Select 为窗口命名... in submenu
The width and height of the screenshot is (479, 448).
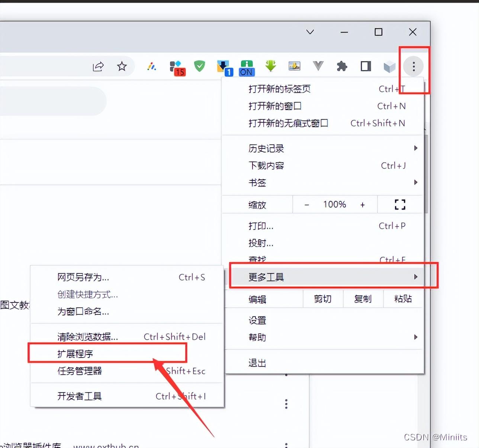point(127,311)
